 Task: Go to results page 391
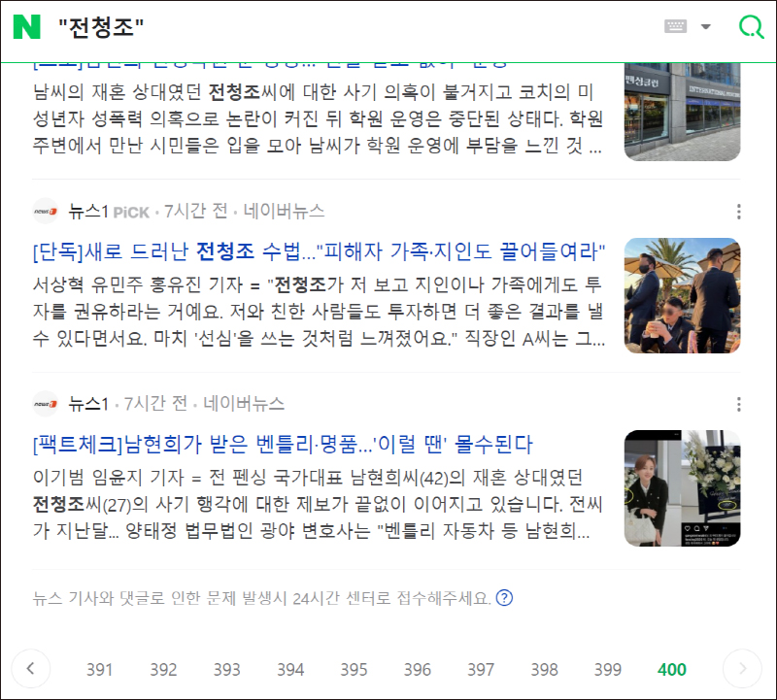point(100,669)
